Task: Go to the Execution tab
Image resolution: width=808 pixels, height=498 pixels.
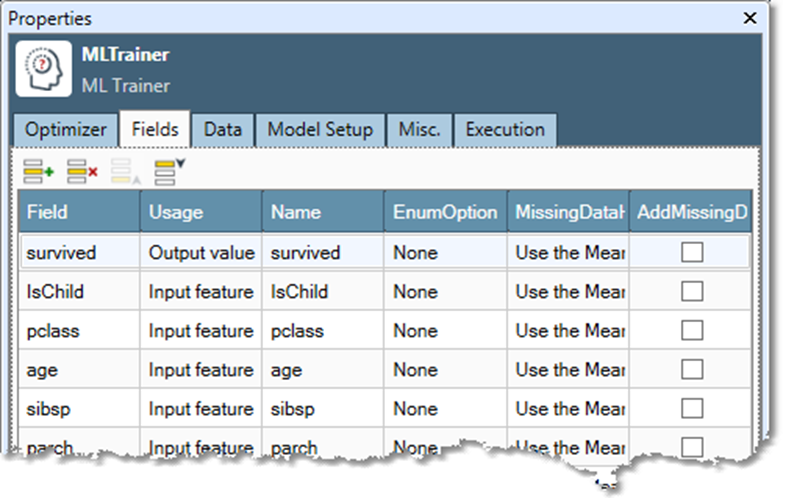Action: click(x=505, y=130)
